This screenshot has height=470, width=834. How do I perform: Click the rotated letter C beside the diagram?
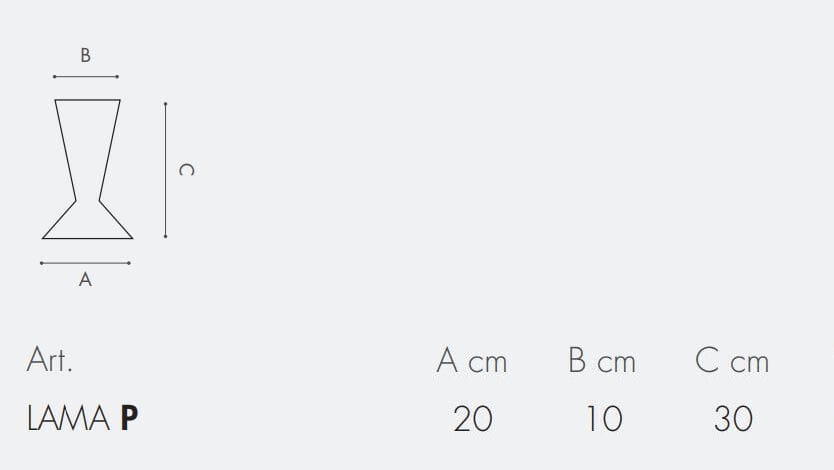click(185, 170)
